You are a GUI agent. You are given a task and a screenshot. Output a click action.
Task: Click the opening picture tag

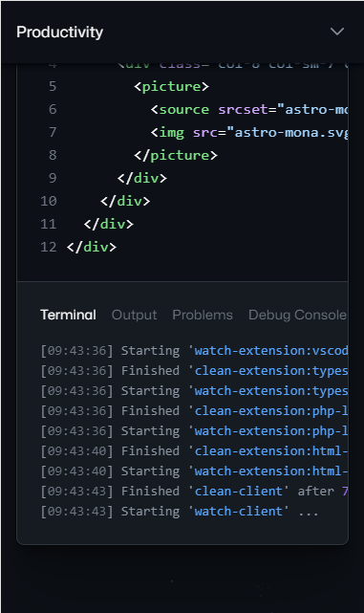[x=171, y=86]
